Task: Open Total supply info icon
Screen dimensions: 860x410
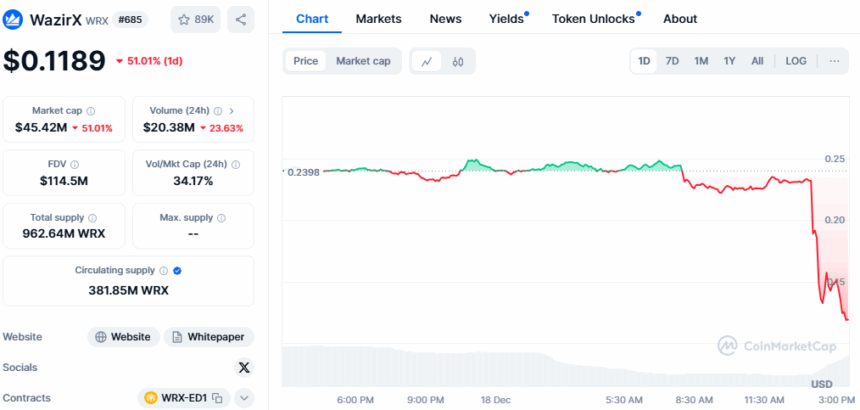Action: pos(93,218)
